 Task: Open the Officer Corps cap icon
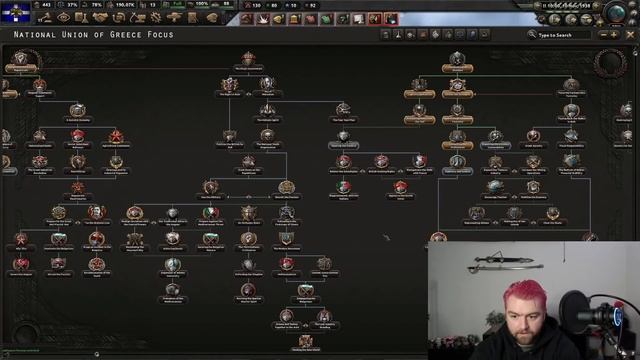tap(211, 18)
